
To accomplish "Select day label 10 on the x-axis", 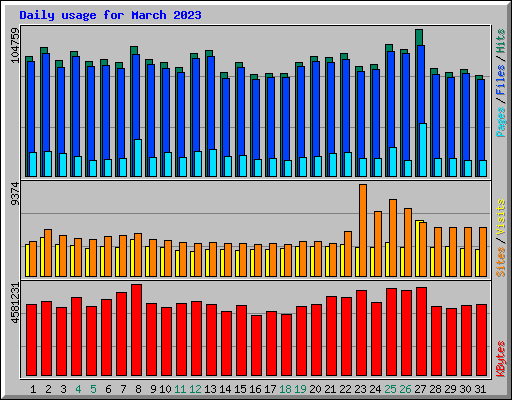I will (x=165, y=389).
